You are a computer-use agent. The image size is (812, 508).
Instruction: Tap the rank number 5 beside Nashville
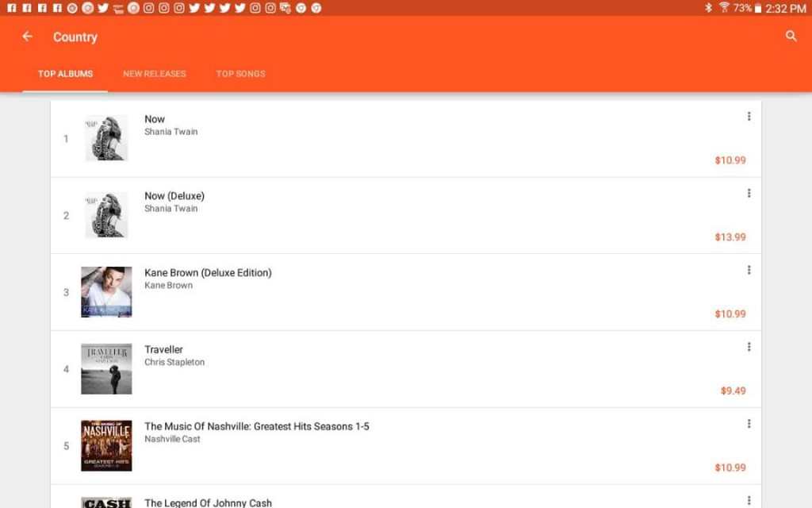pos(66,446)
